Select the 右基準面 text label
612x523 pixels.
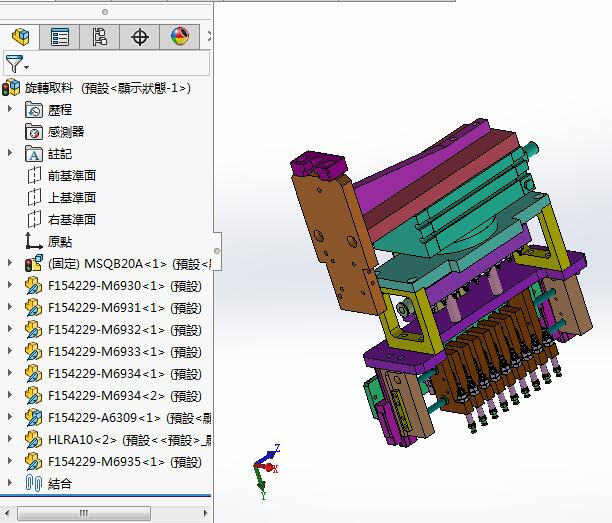(x=72, y=219)
